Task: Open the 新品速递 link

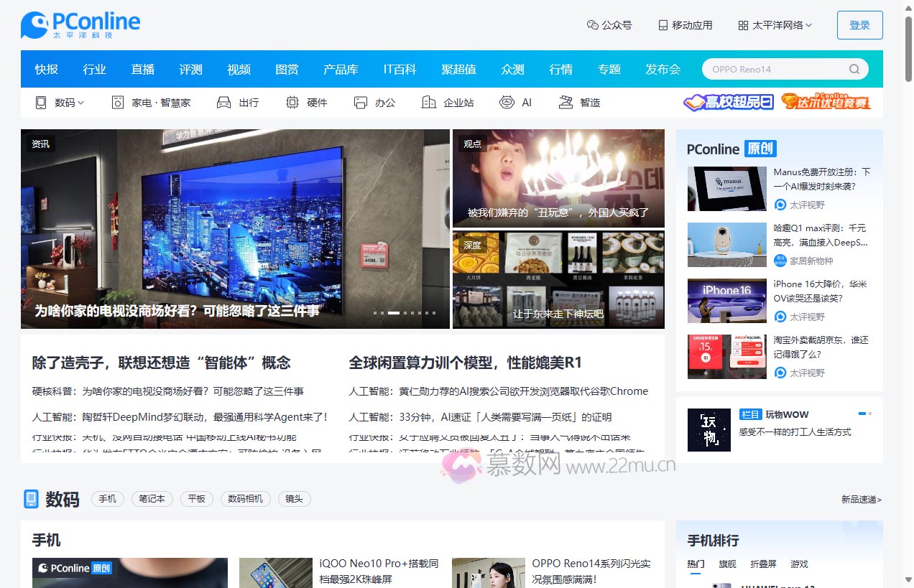Action: tap(861, 499)
